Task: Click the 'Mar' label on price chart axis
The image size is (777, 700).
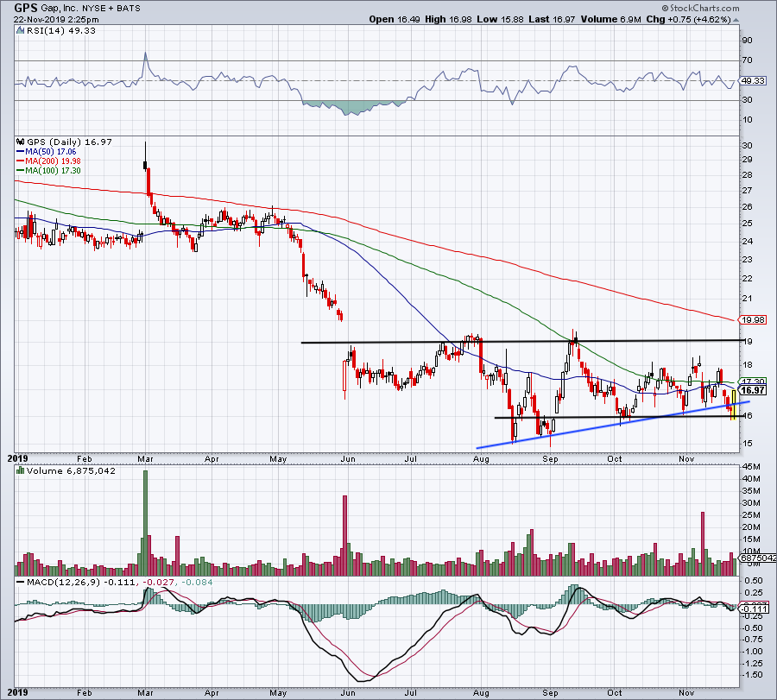Action: (x=145, y=459)
